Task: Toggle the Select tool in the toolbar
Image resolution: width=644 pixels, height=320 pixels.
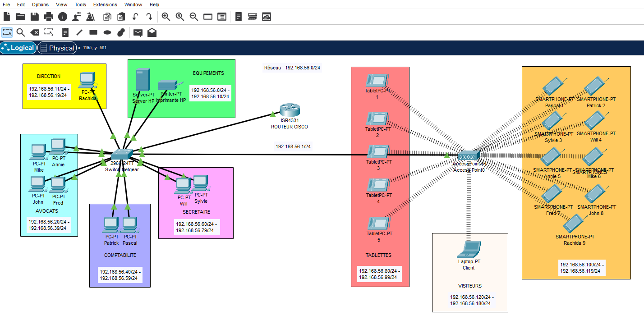Action: [x=7, y=32]
